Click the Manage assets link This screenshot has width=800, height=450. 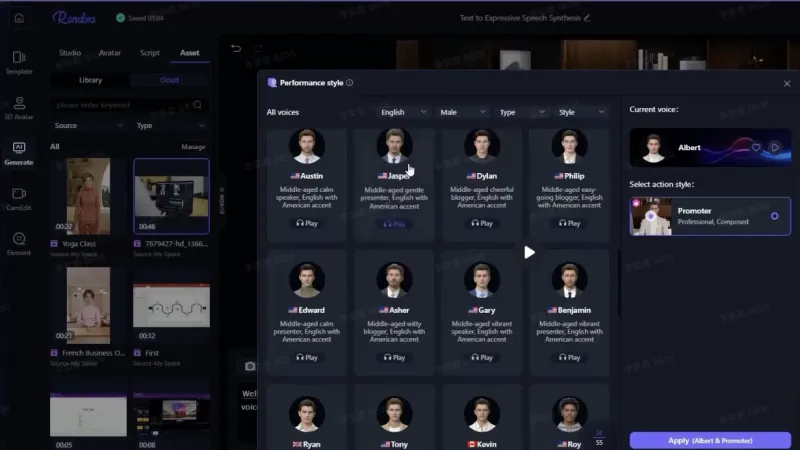point(193,147)
